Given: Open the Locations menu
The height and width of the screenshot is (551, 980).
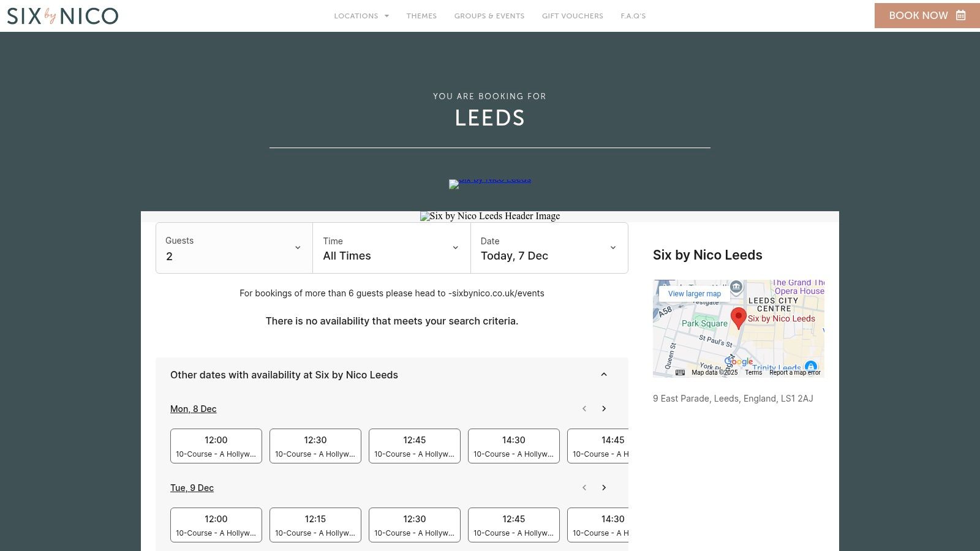Looking at the screenshot, I should coord(361,16).
